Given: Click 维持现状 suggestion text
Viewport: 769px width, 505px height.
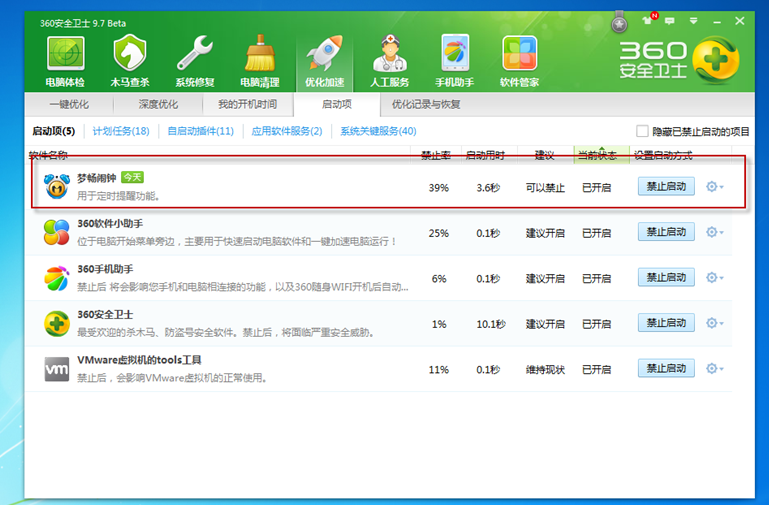Looking at the screenshot, I should (x=545, y=370).
